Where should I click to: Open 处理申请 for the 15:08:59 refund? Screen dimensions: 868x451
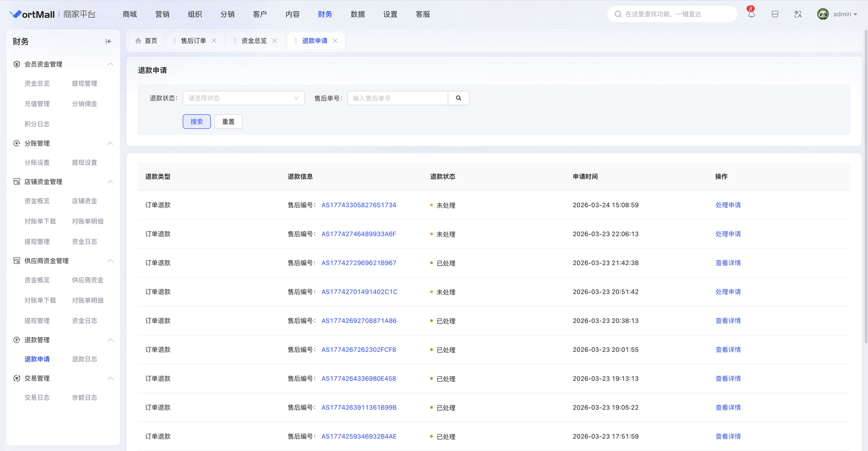point(727,205)
